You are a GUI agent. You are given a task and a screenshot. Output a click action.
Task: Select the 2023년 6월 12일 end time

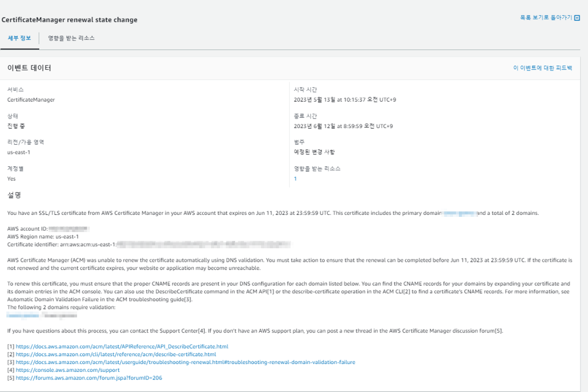tap(343, 126)
